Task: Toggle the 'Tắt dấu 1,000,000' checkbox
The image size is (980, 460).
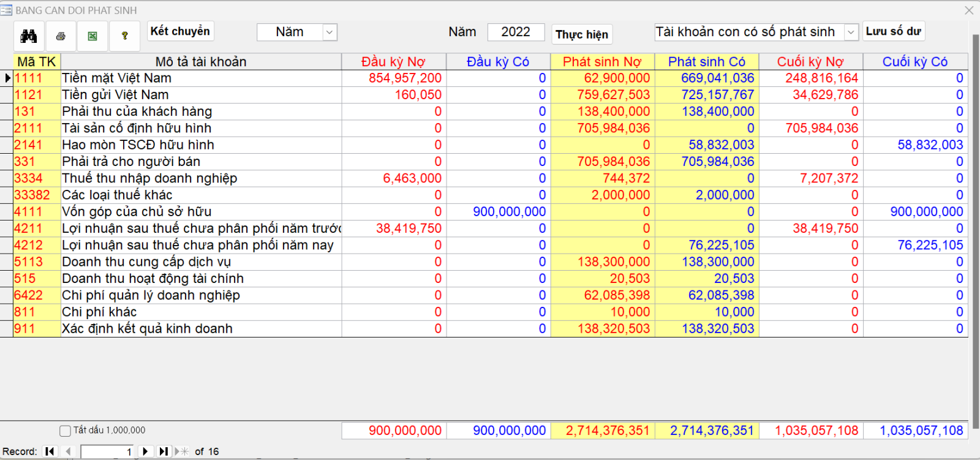Action: (65, 431)
